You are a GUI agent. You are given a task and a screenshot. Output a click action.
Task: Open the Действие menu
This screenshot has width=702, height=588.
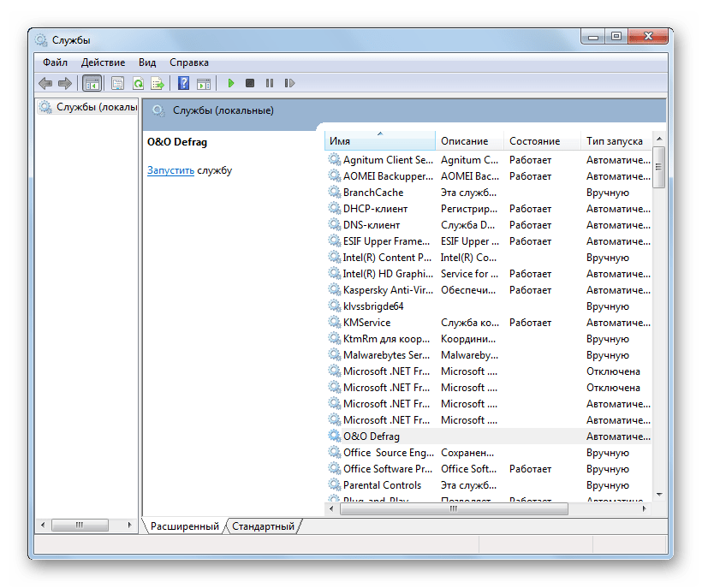click(x=103, y=62)
